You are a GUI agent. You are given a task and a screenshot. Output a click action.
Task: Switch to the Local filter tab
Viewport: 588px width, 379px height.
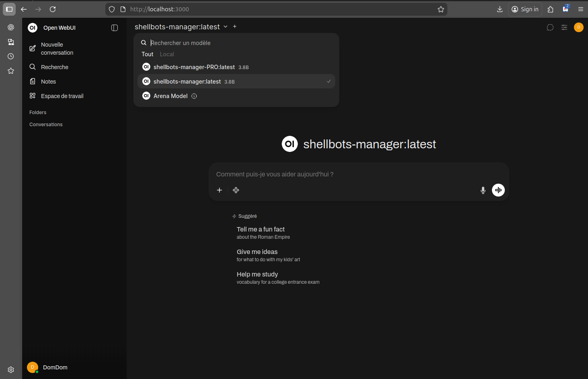click(167, 54)
